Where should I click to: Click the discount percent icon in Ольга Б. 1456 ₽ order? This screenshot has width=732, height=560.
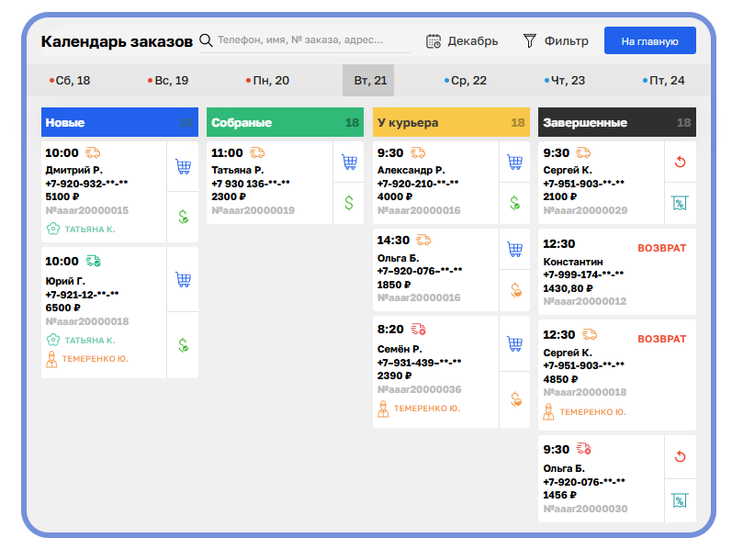click(680, 499)
